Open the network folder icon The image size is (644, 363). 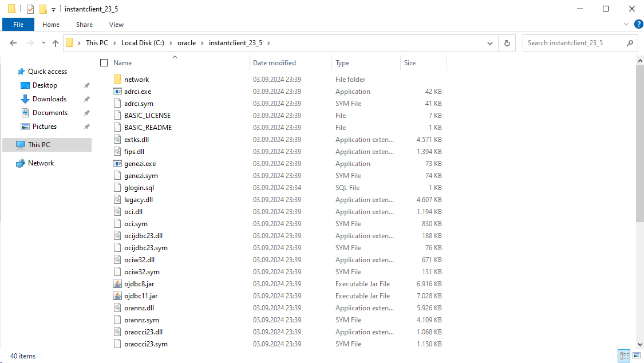(x=117, y=80)
